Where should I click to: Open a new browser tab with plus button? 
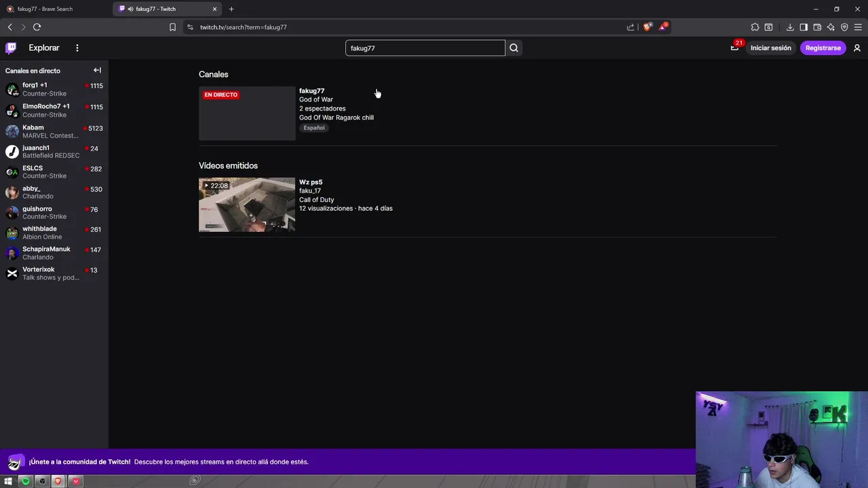[231, 9]
